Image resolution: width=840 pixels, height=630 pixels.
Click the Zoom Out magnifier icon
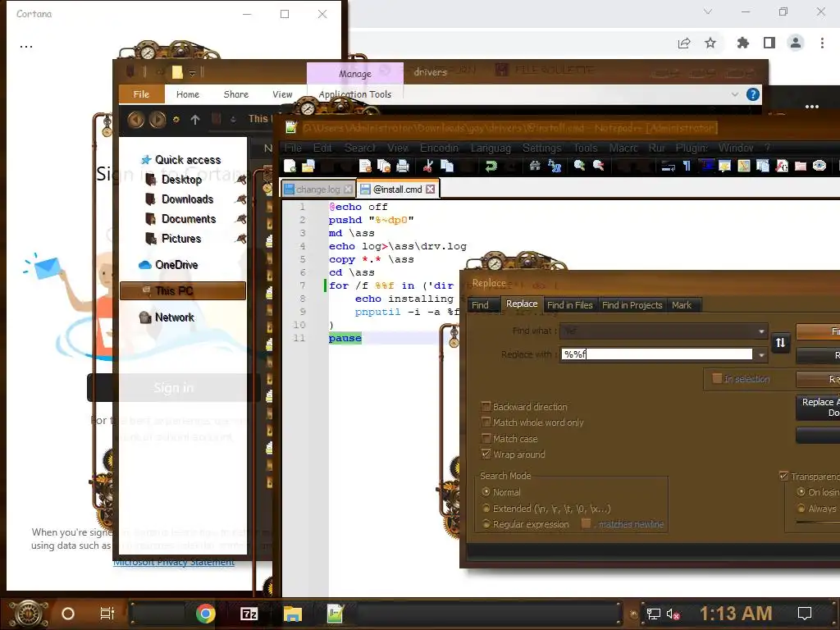[598, 166]
